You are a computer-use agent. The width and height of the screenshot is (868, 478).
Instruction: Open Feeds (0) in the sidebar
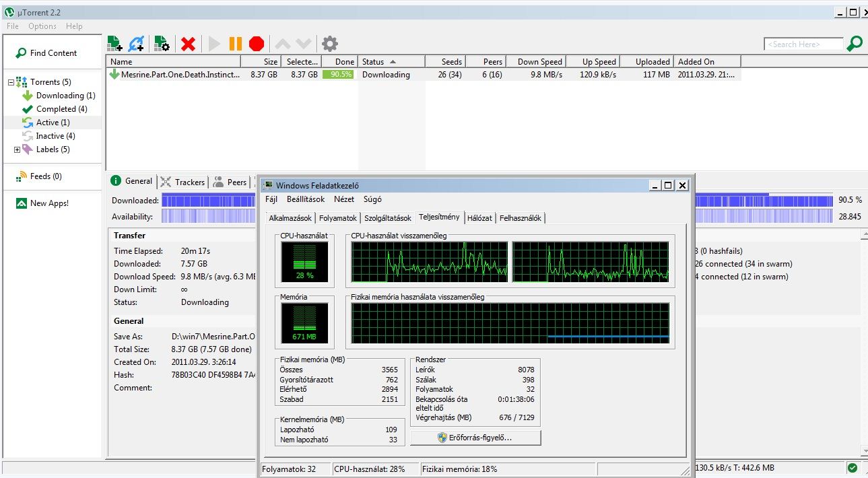click(x=38, y=176)
